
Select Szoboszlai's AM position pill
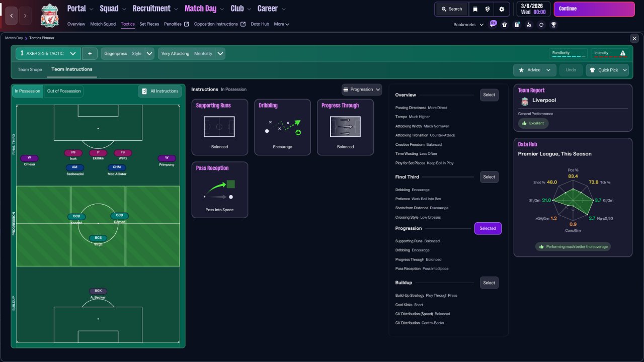pyautogui.click(x=74, y=167)
